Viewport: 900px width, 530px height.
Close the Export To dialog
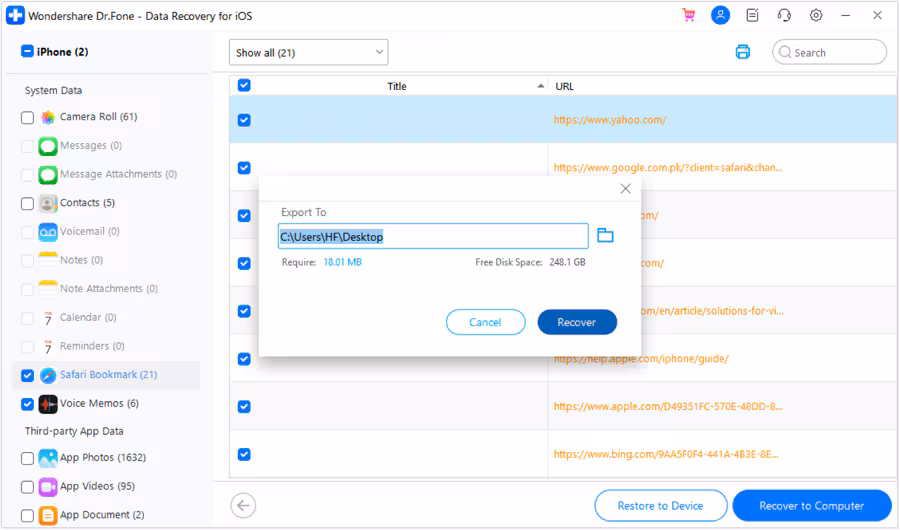point(626,189)
